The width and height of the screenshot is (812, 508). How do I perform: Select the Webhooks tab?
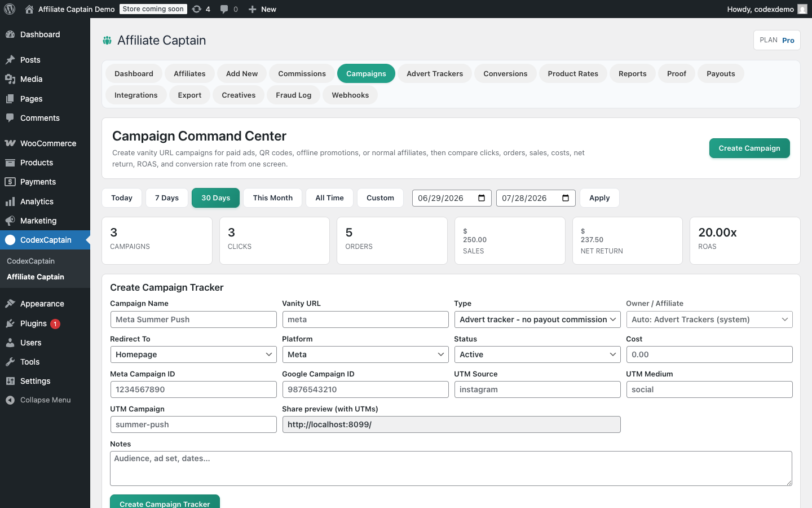coord(350,95)
